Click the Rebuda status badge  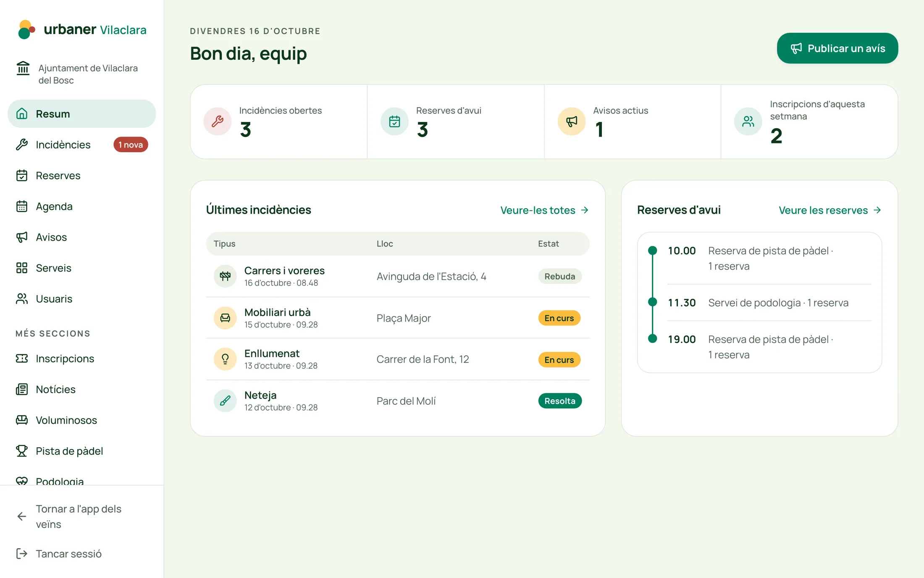[560, 276]
